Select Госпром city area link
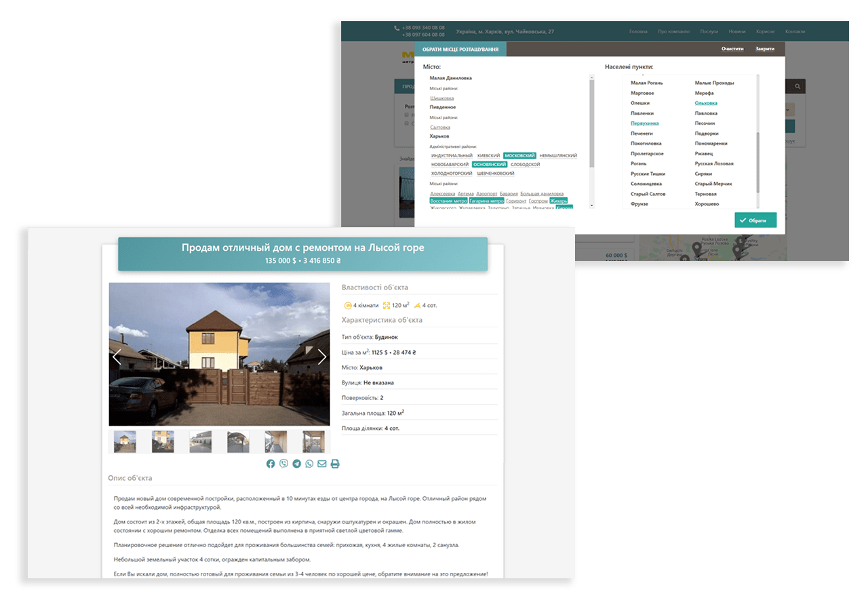868x602 pixels. coord(538,201)
